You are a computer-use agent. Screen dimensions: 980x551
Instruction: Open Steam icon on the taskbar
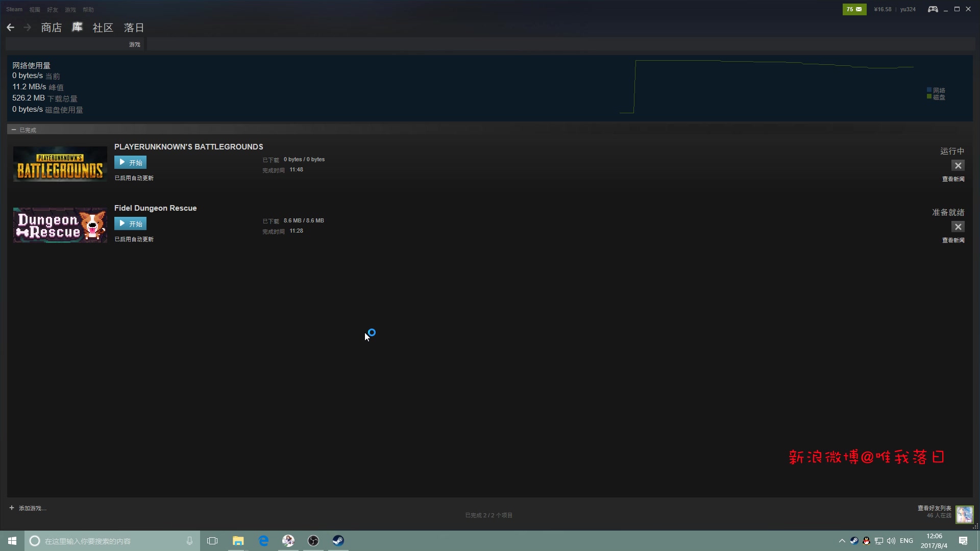(338, 541)
